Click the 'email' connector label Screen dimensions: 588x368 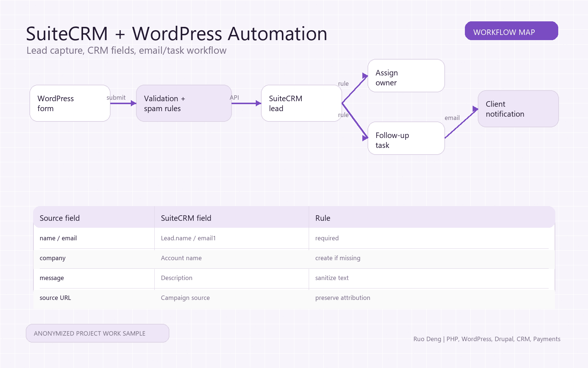click(452, 118)
